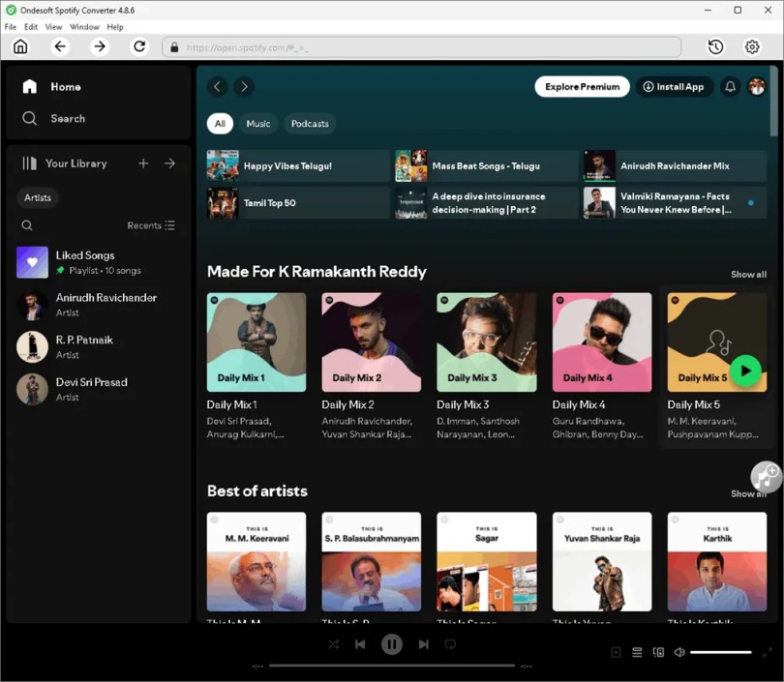This screenshot has width=784, height=682.
Task: Open the File menu
Action: 11,27
